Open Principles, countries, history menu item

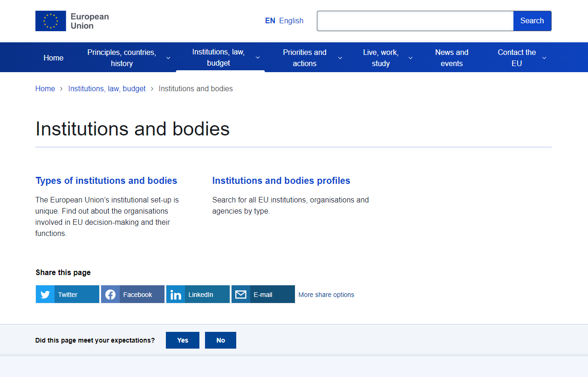(122, 58)
